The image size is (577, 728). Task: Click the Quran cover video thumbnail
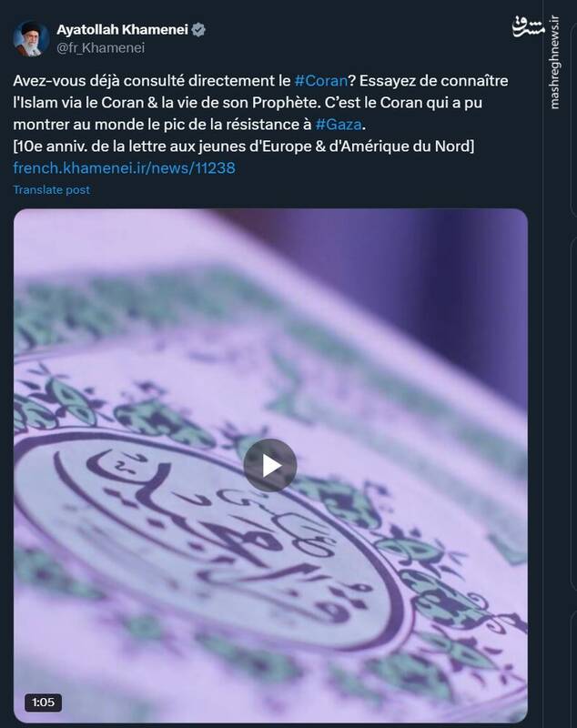pos(270,465)
